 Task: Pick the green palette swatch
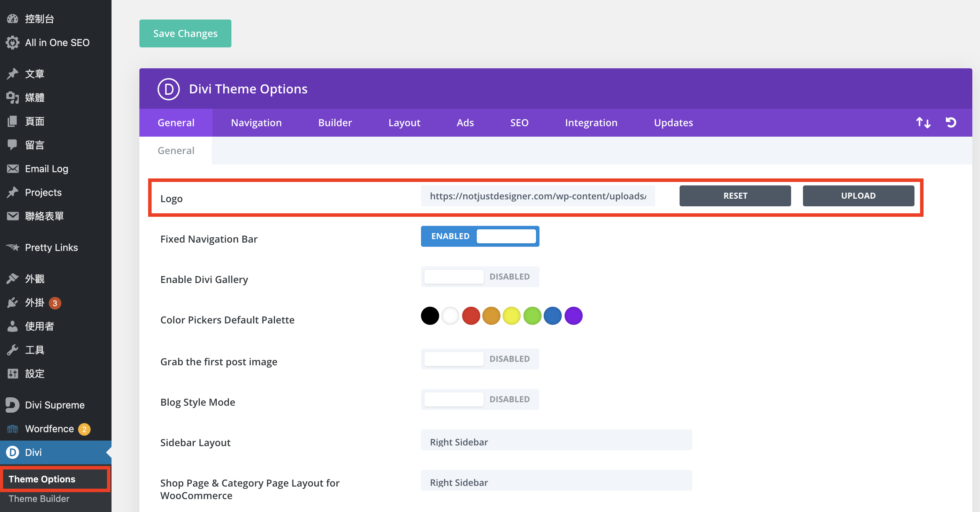tap(532, 316)
